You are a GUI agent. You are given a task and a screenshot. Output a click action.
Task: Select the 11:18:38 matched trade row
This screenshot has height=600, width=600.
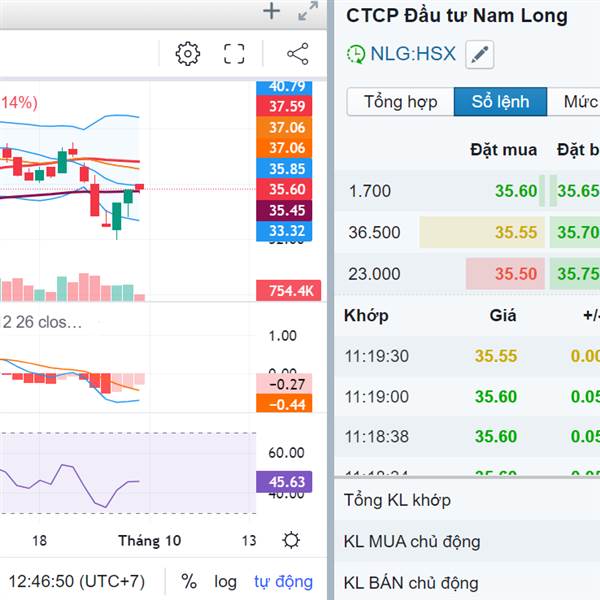(x=467, y=436)
